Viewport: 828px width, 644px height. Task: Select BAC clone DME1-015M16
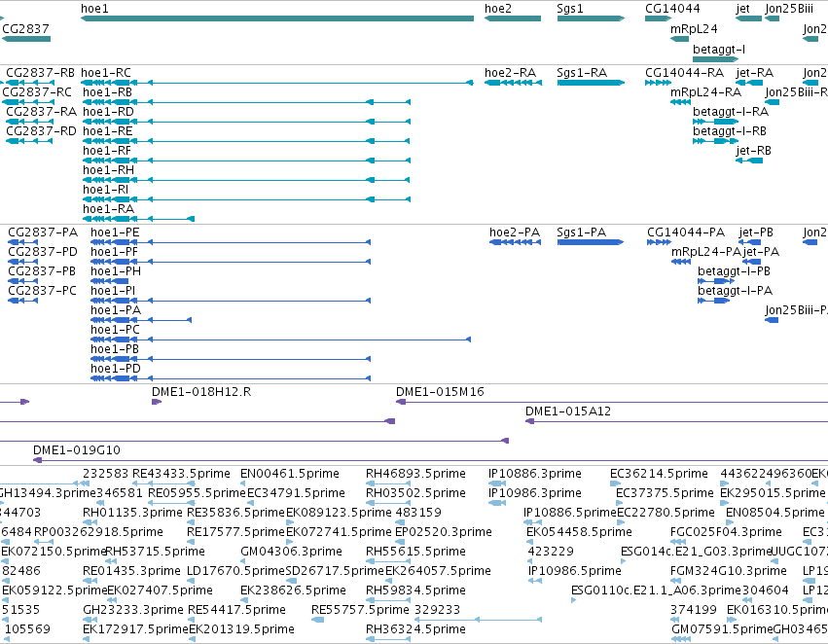tap(440, 392)
